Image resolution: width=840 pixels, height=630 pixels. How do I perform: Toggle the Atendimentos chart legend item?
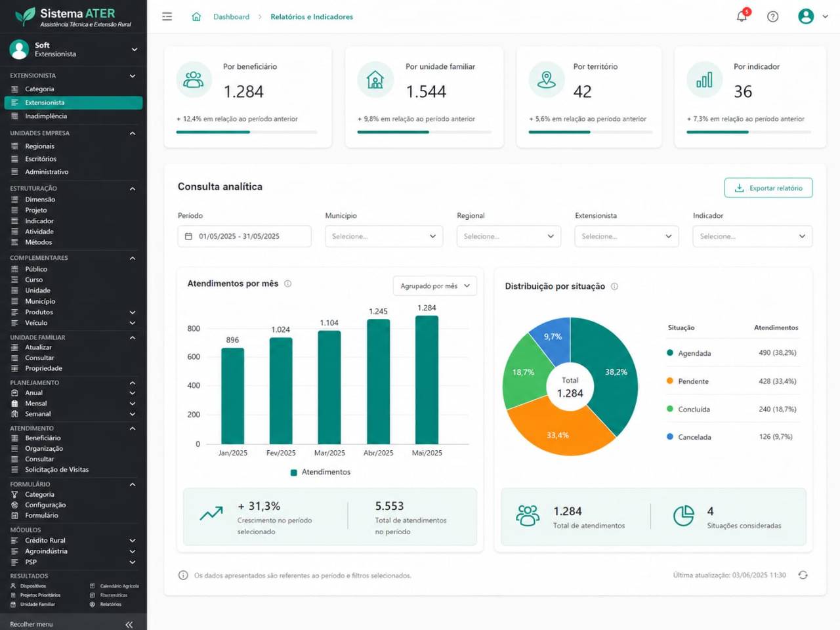pyautogui.click(x=320, y=472)
